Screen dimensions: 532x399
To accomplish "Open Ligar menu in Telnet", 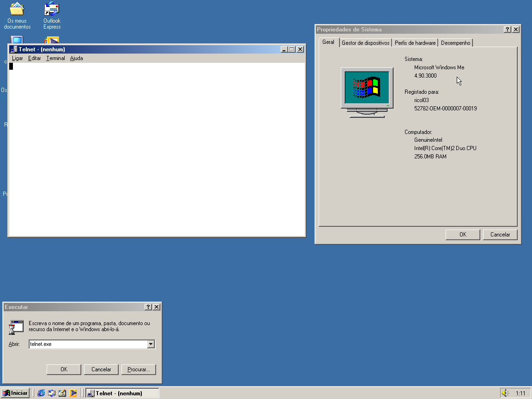I will [17, 58].
